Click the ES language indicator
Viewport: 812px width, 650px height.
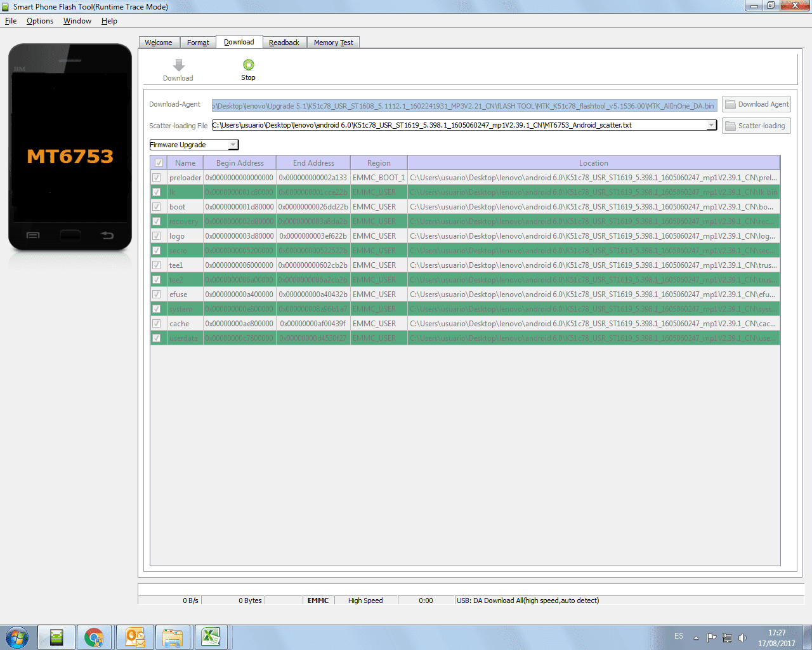[x=679, y=636]
